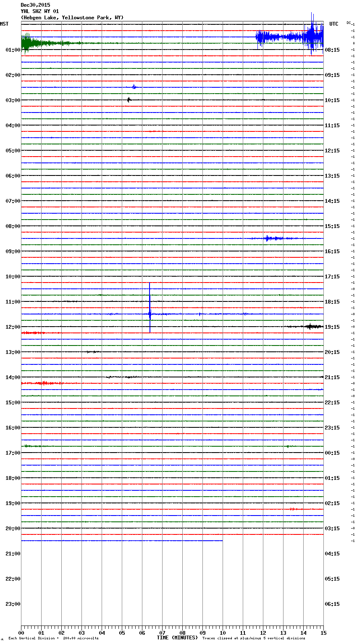The width and height of the screenshot is (357, 644).
Task: Select the 08:00 MST hour label
Action: [x=13, y=226]
